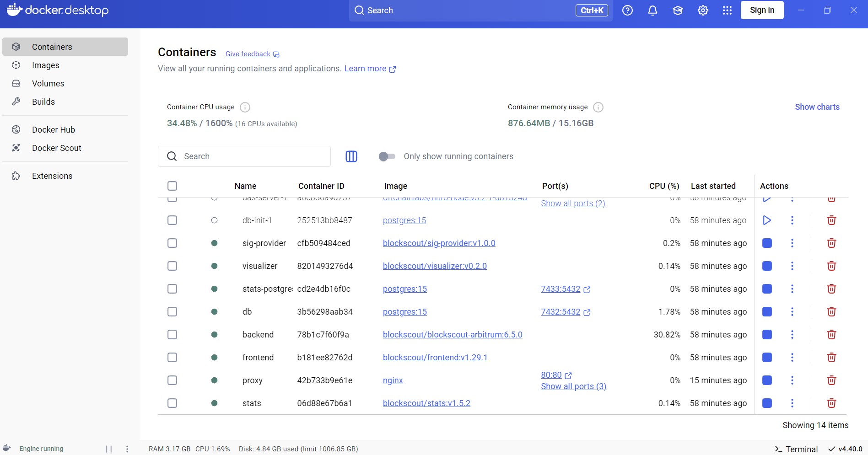Image resolution: width=868 pixels, height=455 pixels.
Task: Open more actions for stats-postgres
Action: tap(792, 289)
